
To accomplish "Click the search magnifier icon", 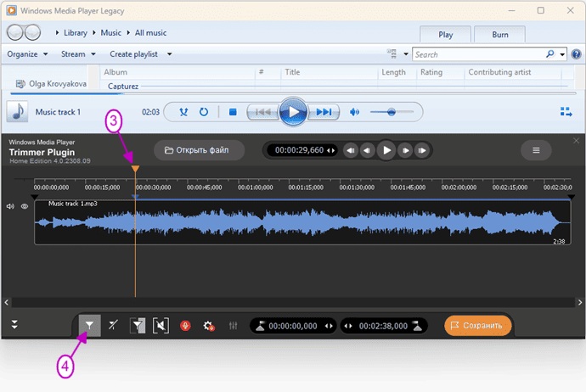I will click(x=549, y=54).
